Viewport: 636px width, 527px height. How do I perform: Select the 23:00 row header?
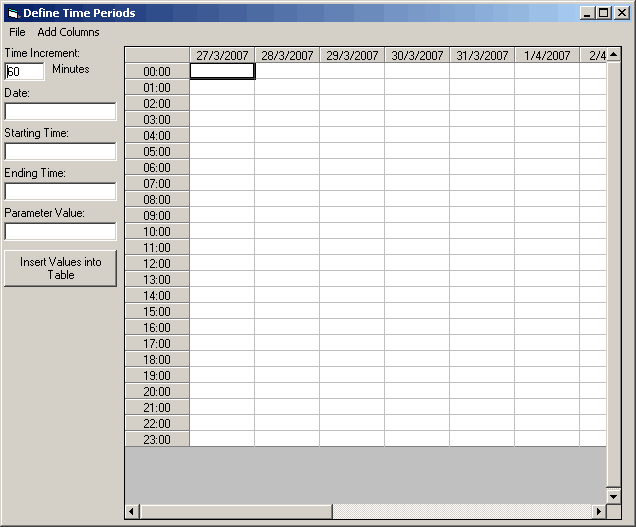click(157, 440)
